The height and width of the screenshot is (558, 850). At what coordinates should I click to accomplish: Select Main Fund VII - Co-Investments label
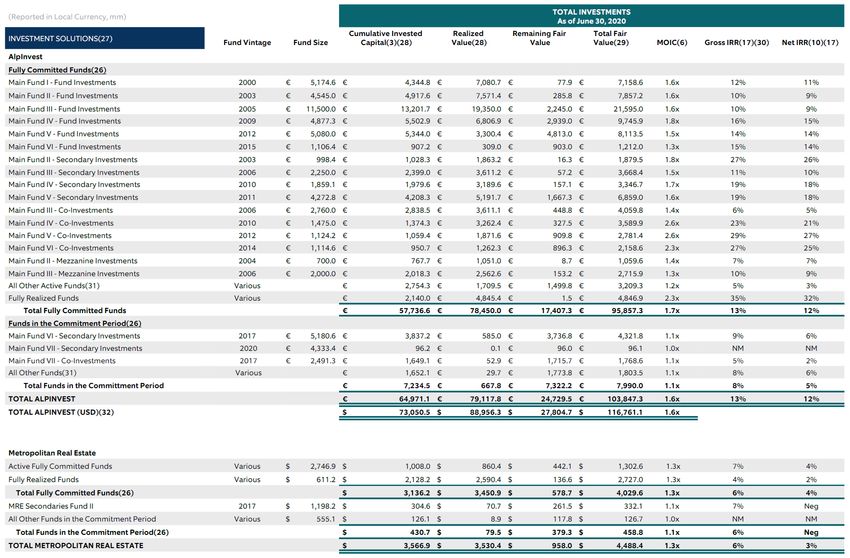click(x=62, y=361)
